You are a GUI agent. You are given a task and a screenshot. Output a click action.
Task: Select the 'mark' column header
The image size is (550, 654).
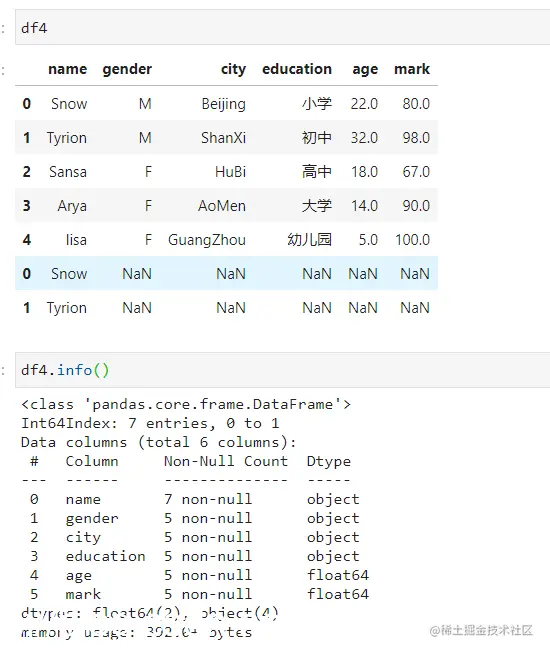coord(412,69)
